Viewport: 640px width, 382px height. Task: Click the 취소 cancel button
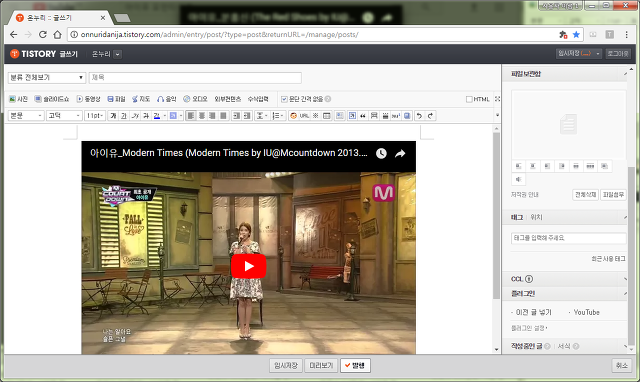coord(622,366)
